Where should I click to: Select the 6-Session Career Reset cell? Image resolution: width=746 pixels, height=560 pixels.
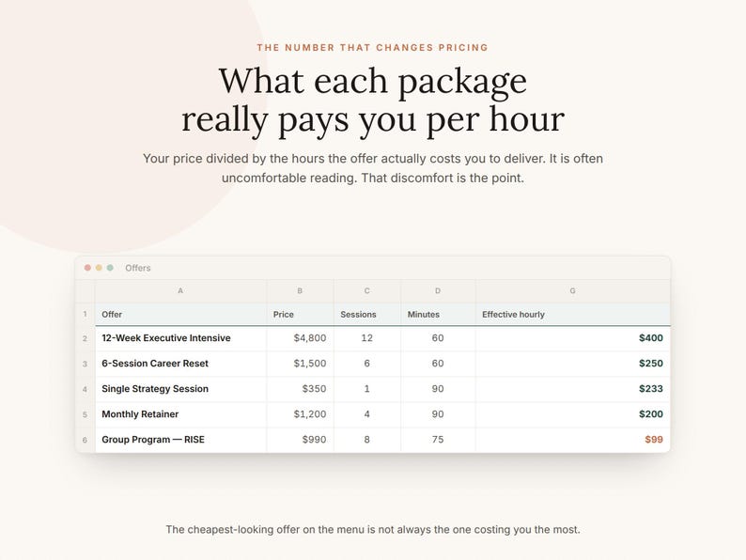tap(180, 364)
